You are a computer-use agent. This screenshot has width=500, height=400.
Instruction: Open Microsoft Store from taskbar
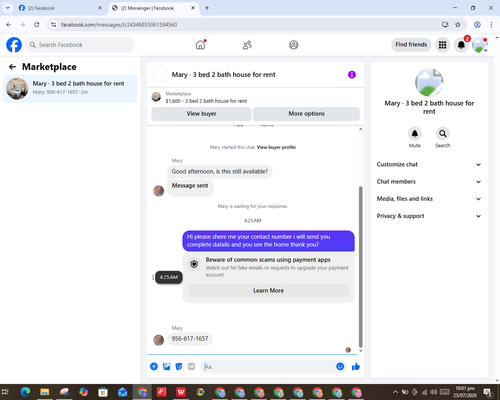(103, 392)
